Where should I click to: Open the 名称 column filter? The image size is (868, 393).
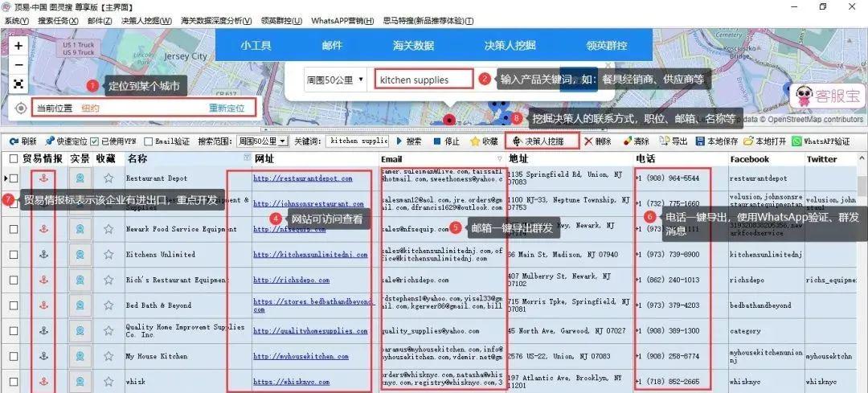pyautogui.click(x=247, y=158)
